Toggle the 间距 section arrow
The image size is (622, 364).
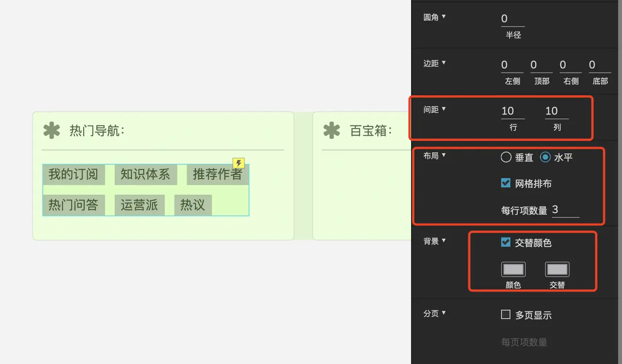click(444, 109)
